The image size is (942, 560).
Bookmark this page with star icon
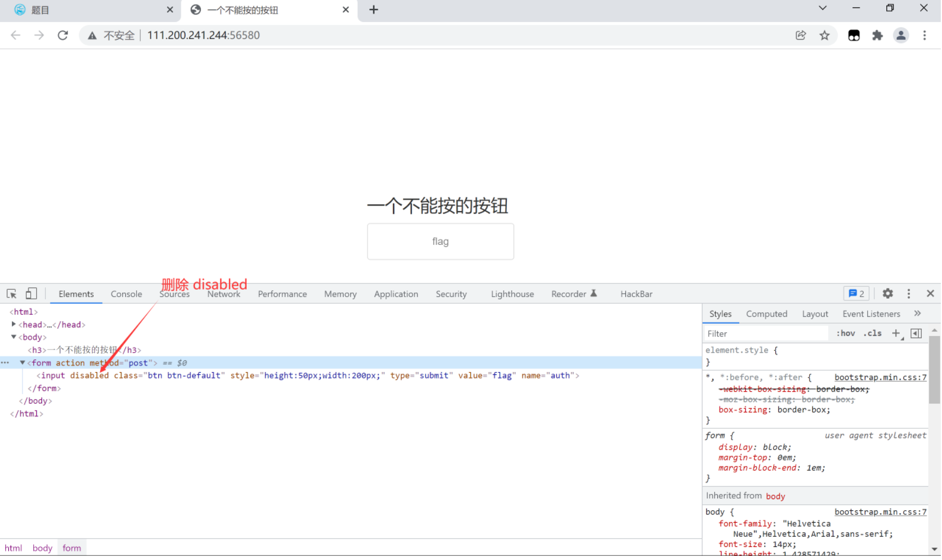coord(825,36)
